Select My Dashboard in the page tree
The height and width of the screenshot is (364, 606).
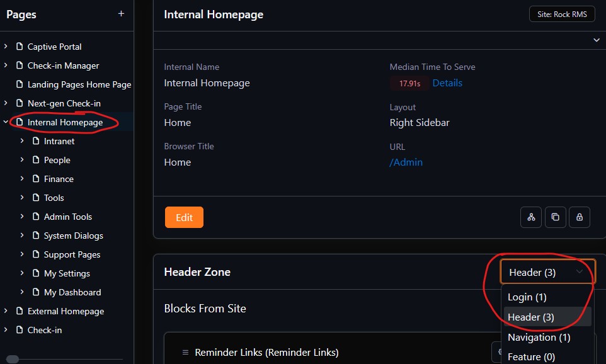72,292
